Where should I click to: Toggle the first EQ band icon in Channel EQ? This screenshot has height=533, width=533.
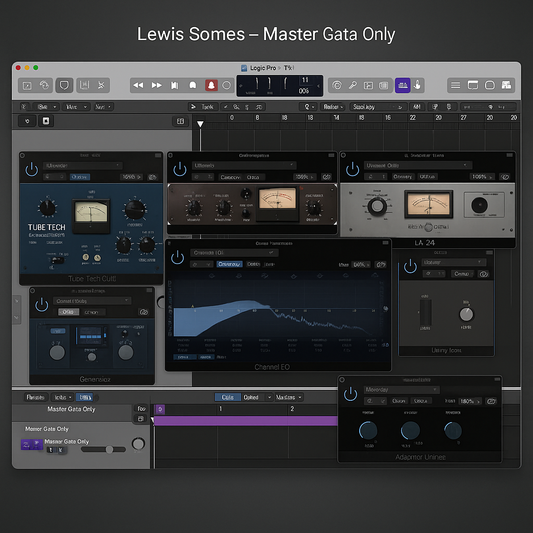[x=211, y=275]
